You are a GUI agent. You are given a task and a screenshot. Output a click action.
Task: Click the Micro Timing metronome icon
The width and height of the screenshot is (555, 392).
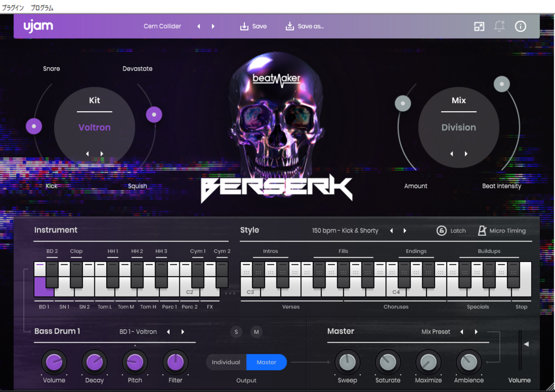482,230
